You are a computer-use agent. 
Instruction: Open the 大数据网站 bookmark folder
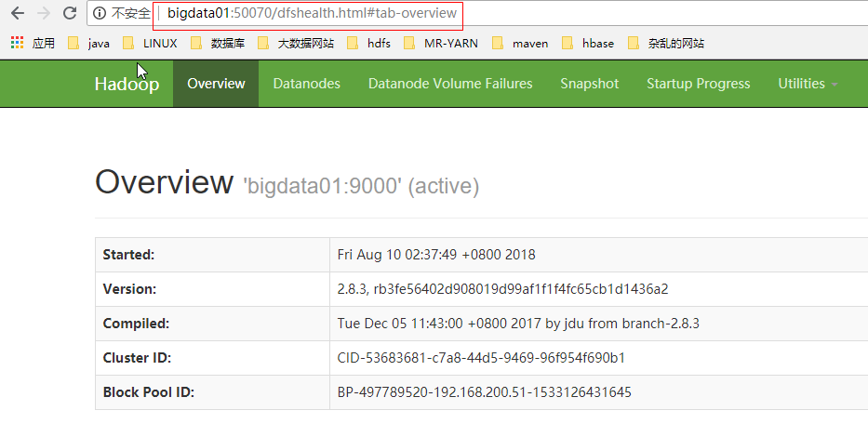pos(296,43)
